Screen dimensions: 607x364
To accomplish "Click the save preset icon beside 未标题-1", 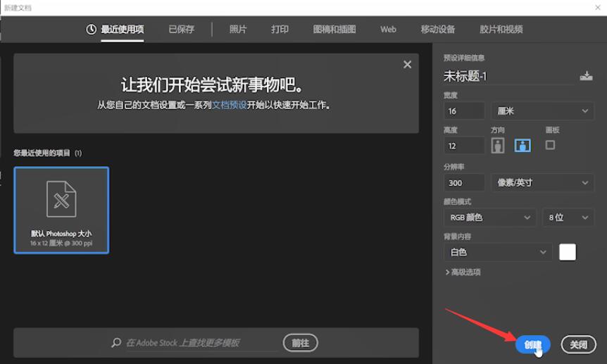I will click(x=586, y=76).
